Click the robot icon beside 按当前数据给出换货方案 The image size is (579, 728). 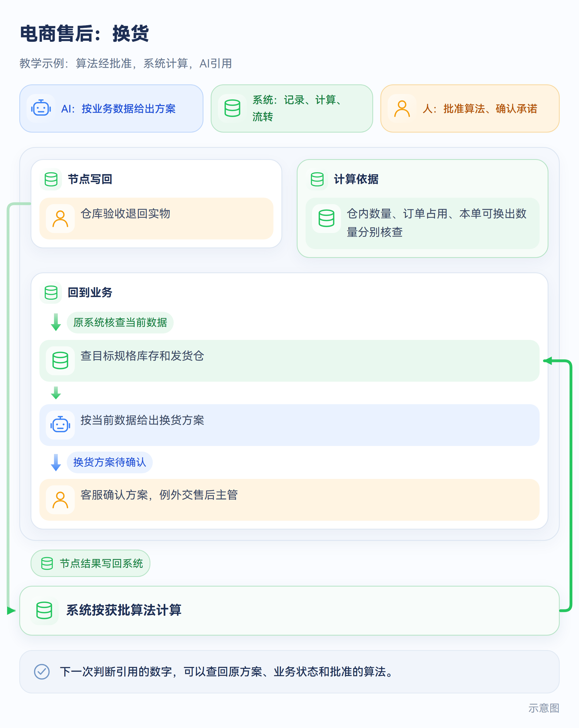pyautogui.click(x=60, y=425)
